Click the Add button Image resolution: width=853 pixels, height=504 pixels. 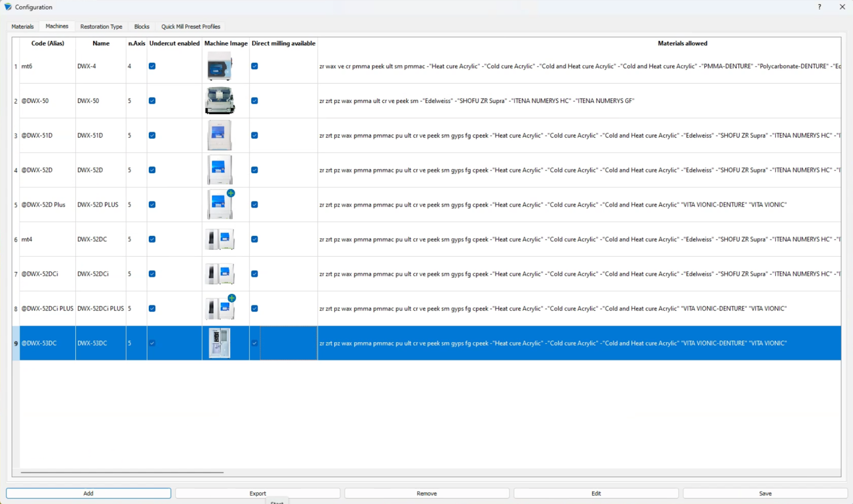(x=88, y=493)
